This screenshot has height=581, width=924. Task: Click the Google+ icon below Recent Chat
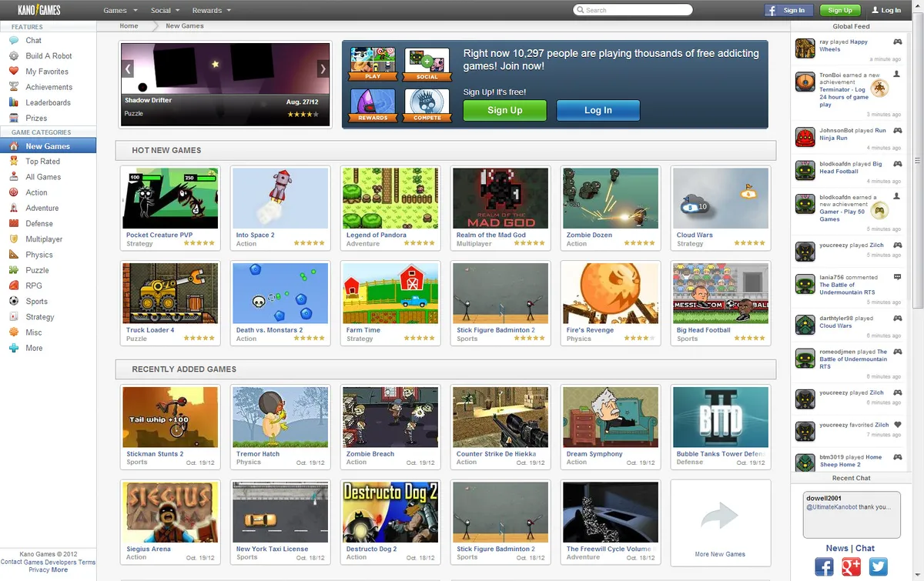click(850, 566)
